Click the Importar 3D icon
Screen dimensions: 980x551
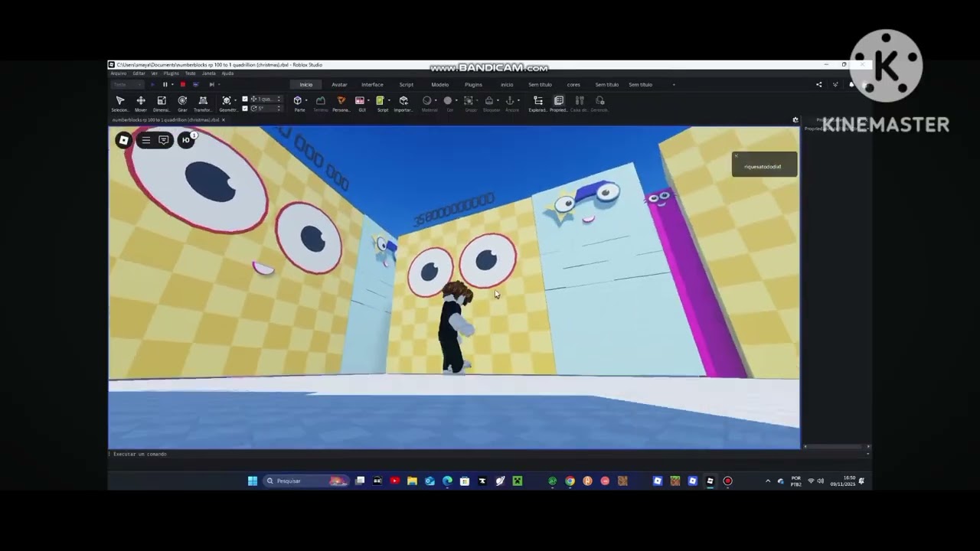pos(403,100)
